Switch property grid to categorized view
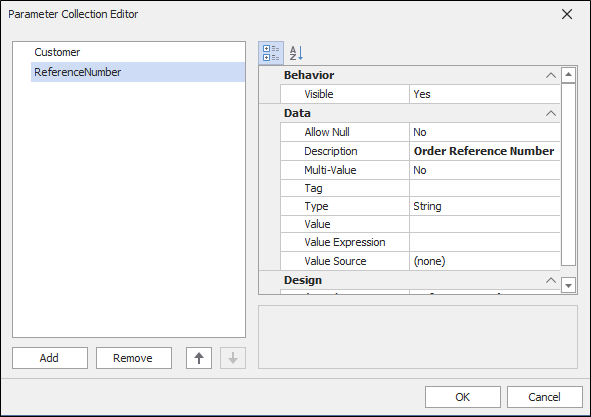Viewport: 591px width, 417px height. [x=271, y=53]
